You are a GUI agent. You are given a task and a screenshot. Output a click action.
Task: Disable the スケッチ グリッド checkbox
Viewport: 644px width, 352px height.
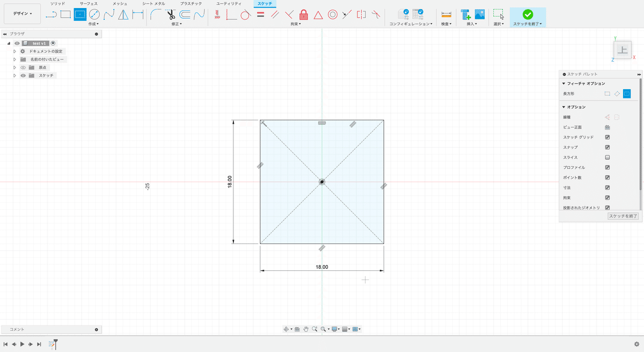[608, 138]
